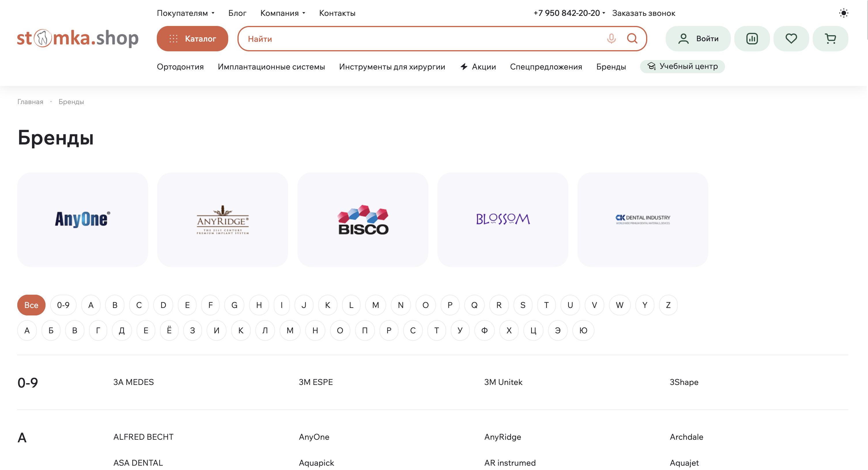Expand the Покупателям dropdown
Viewport: 868px width, 470px height.
(x=186, y=13)
